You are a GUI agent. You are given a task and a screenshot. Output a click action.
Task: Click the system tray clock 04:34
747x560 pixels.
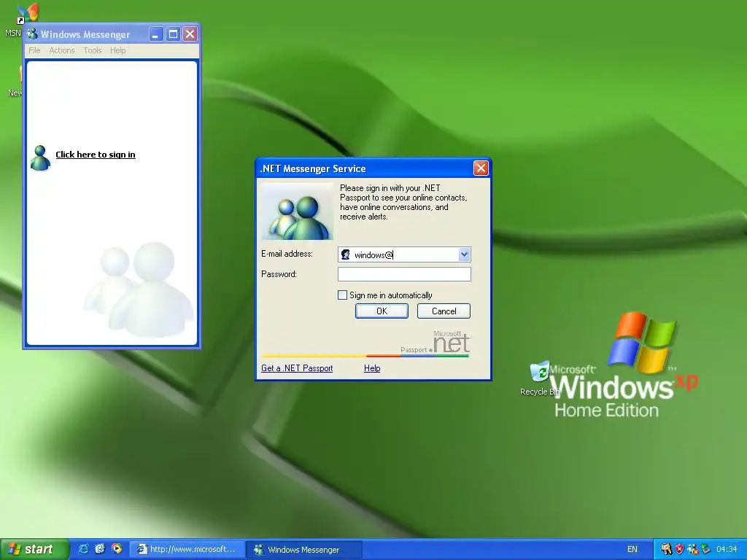click(727, 550)
